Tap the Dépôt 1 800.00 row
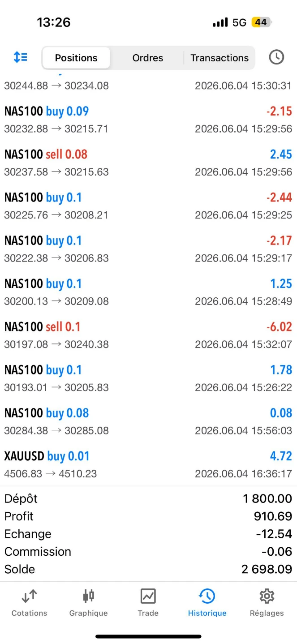This screenshot has width=297, height=644. (148, 498)
